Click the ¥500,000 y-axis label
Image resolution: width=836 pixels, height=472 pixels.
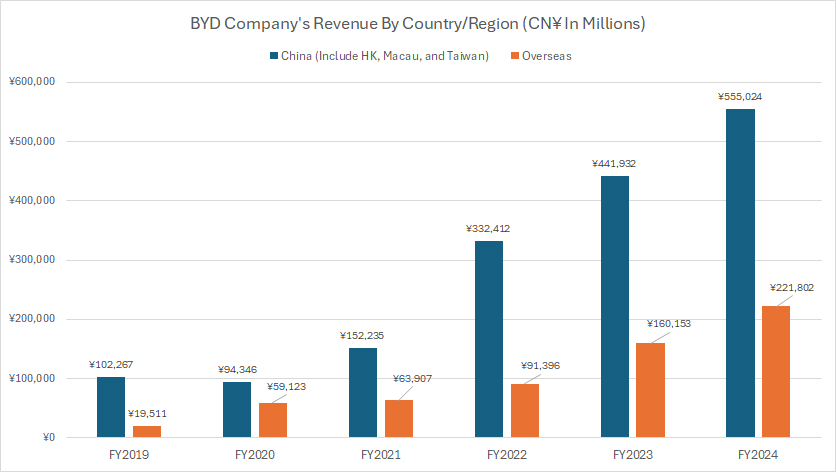tap(32, 141)
